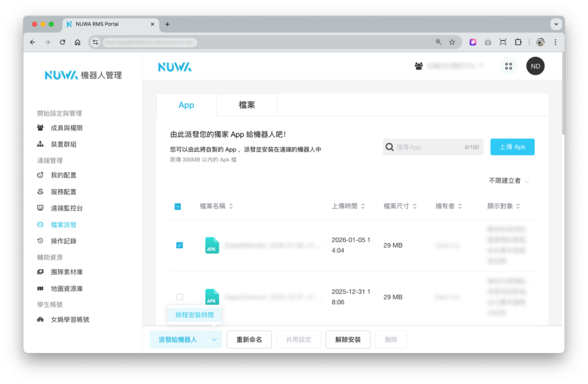Expand the 不限建立者 creator filter dropdown
This screenshot has height=384, width=588.
point(509,181)
